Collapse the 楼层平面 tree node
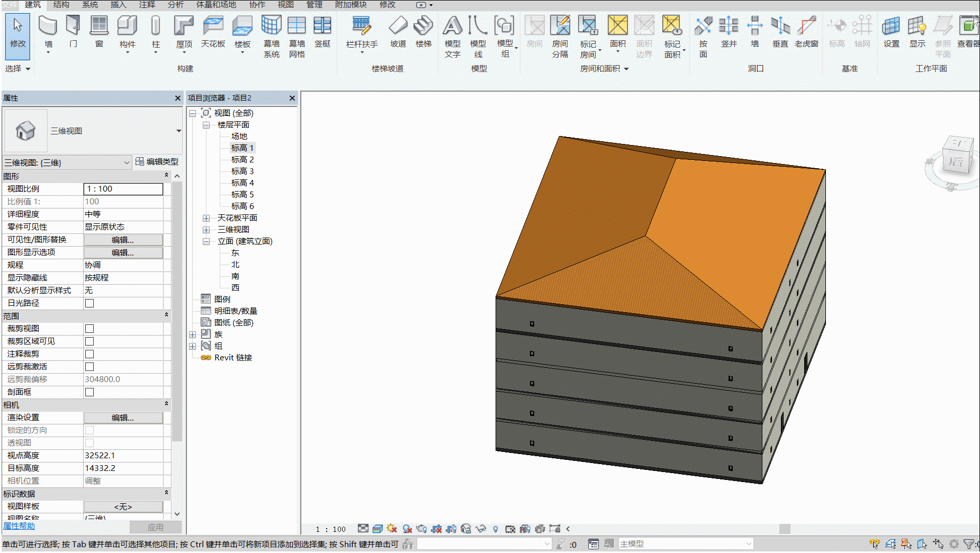Viewport: 980px width, 553px height. [x=206, y=125]
